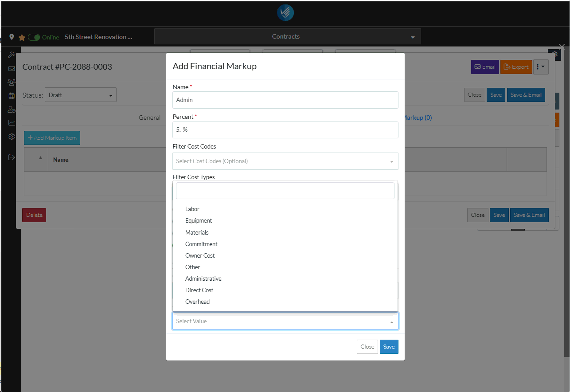This screenshot has width=570, height=392.
Task: Open the people group sidebar icon
Action: click(x=12, y=82)
